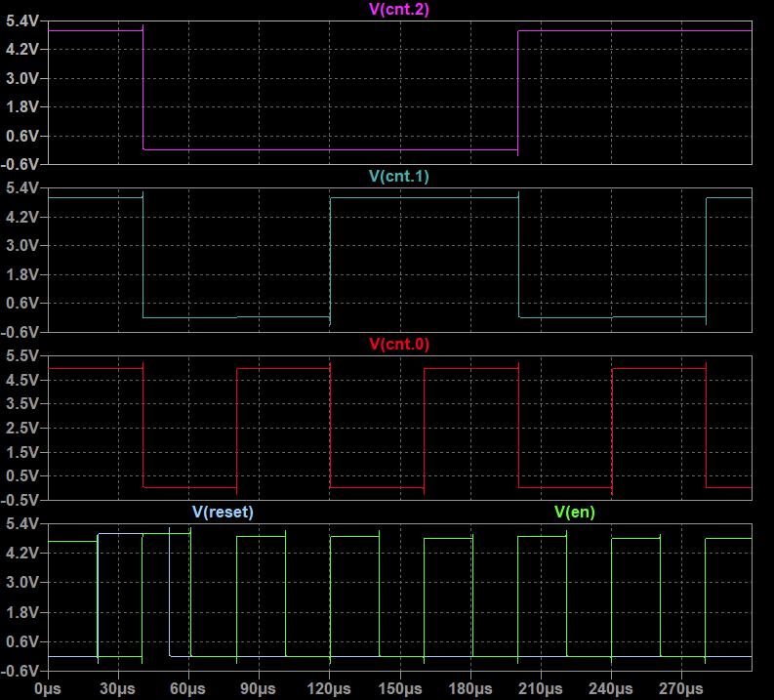This screenshot has height=700, width=774.
Task: Click the 2.5V vertical axis label
Action: (x=21, y=428)
